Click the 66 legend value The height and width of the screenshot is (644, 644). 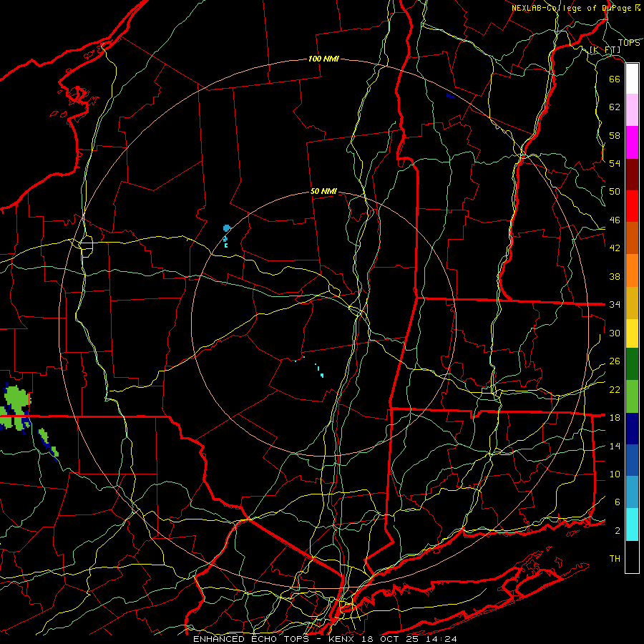tap(615, 79)
